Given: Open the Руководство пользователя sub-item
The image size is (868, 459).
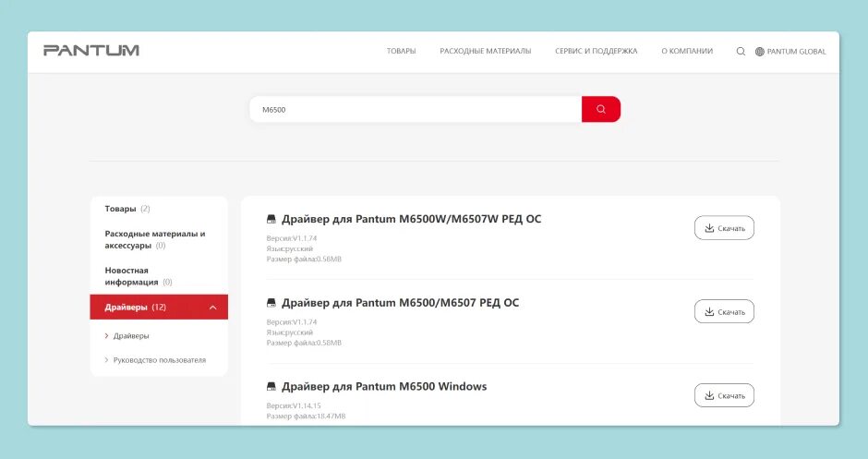Looking at the screenshot, I should (160, 360).
